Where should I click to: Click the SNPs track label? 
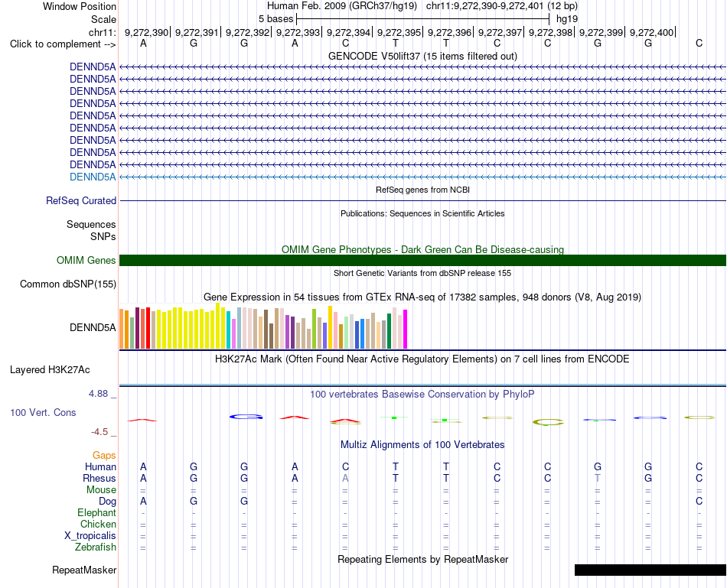tap(103, 236)
